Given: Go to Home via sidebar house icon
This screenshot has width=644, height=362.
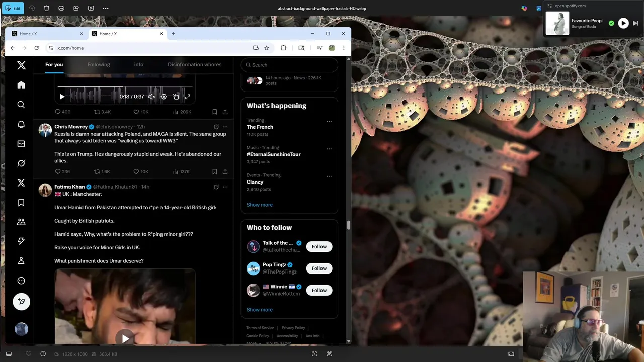Looking at the screenshot, I should point(21,85).
